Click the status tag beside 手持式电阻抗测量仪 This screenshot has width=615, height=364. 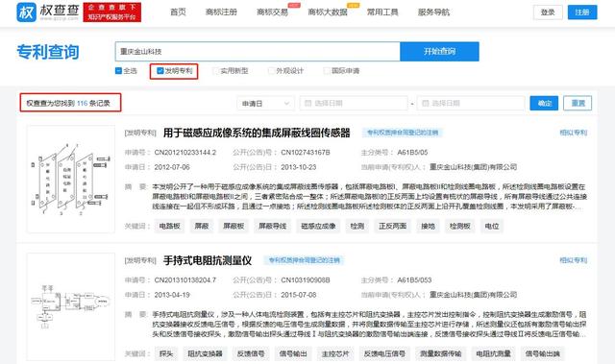pyautogui.click(x=304, y=260)
